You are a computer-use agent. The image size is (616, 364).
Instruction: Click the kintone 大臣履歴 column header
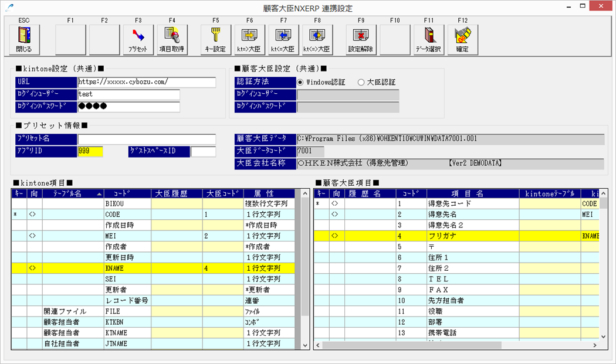click(x=177, y=193)
